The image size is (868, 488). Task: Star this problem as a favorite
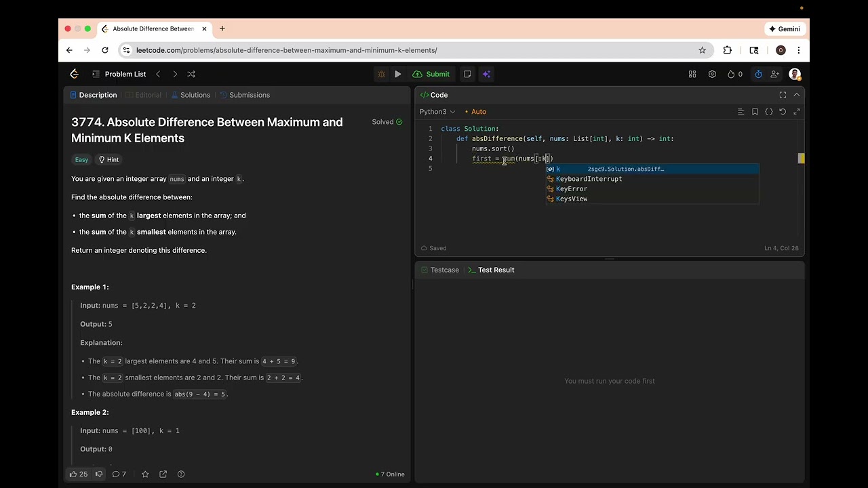click(145, 474)
